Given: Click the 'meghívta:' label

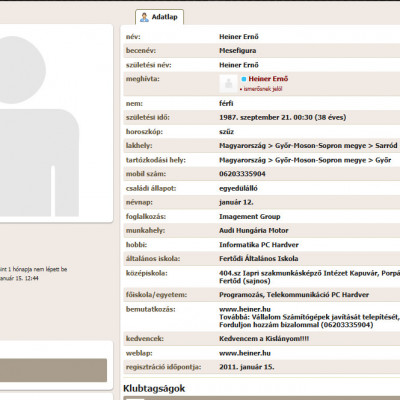Looking at the screenshot, I should coord(143,79).
